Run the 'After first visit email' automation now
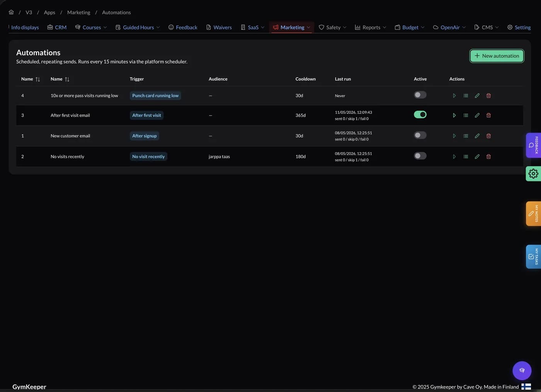This screenshot has height=392, width=541. coord(454,115)
